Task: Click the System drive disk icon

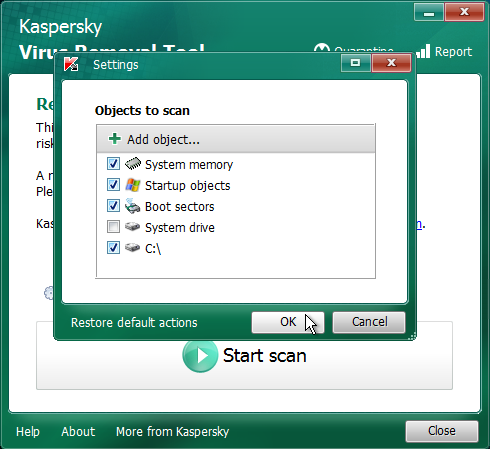Action: (x=132, y=227)
